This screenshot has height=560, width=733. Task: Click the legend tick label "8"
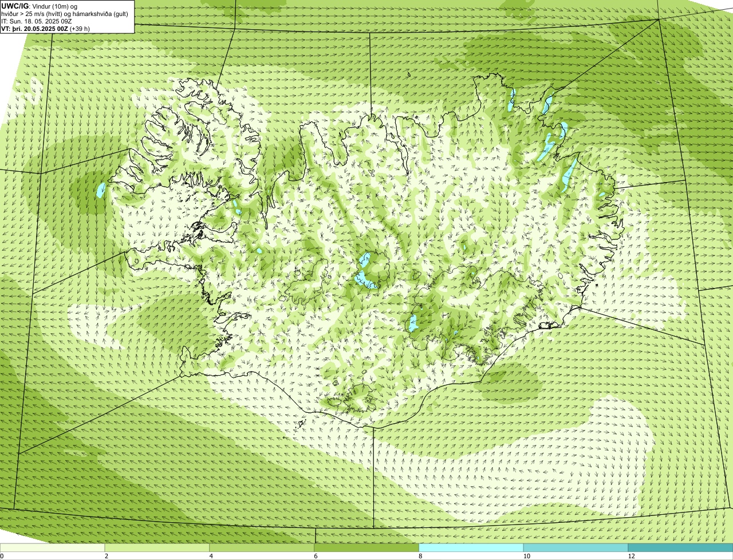point(420,556)
